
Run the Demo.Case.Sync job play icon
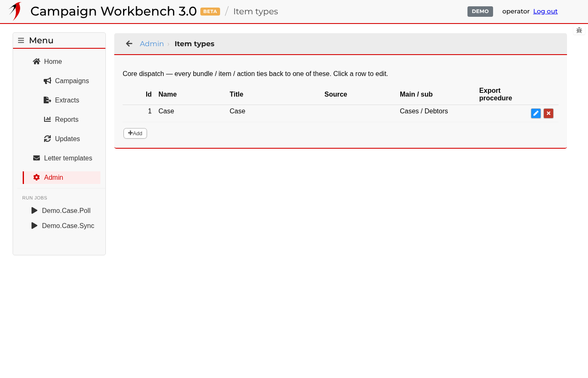[x=34, y=226]
